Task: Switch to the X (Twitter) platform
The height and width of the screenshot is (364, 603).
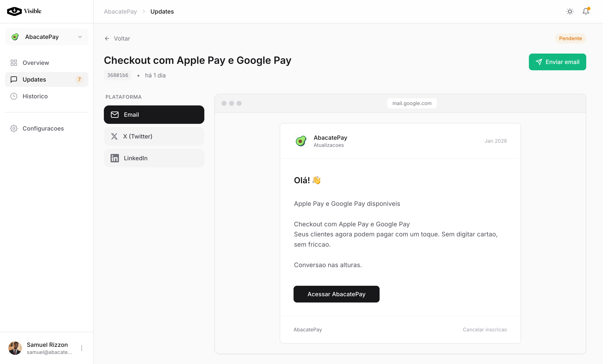Action: [154, 136]
